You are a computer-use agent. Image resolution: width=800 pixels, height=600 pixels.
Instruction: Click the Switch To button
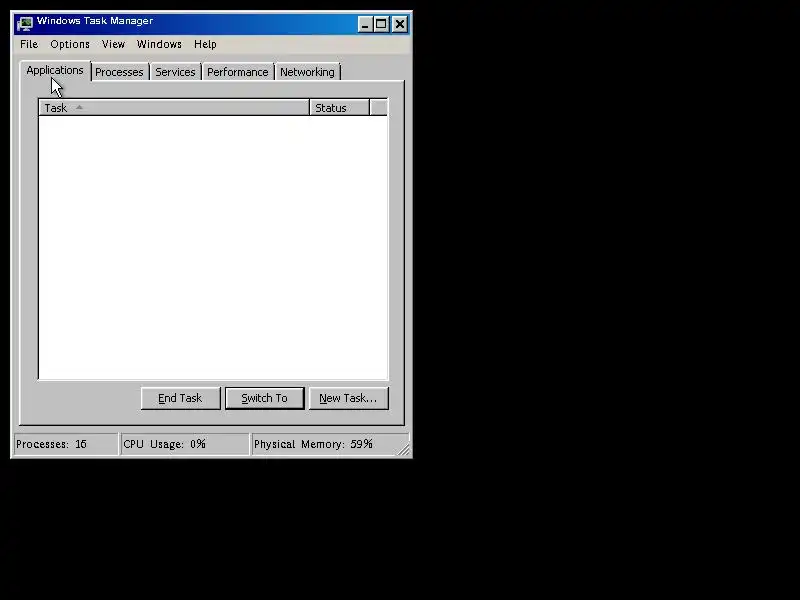click(x=265, y=398)
